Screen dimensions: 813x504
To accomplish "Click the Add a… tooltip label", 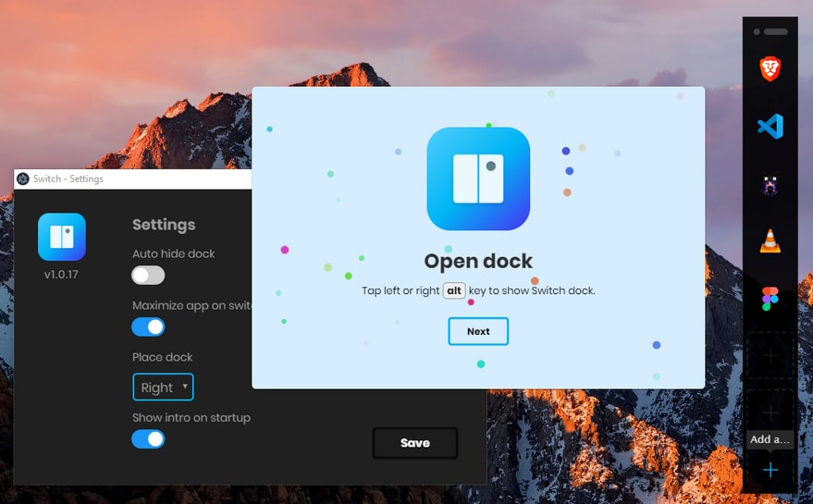I will (770, 439).
